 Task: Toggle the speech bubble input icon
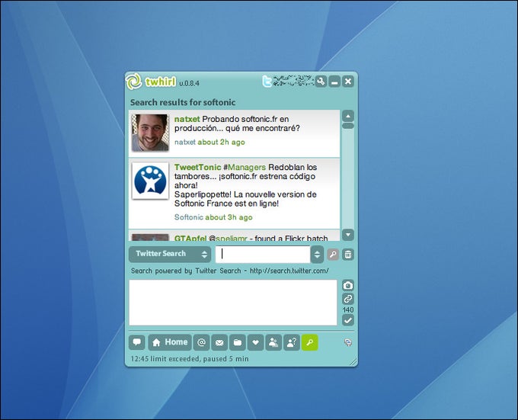pos(137,342)
